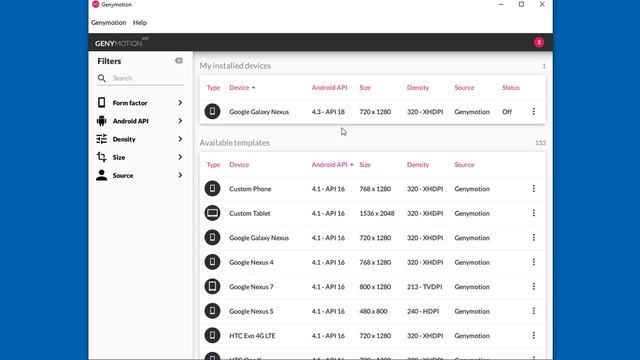Sort installed devices by Android API
This screenshot has width=640, height=360.
(329, 87)
